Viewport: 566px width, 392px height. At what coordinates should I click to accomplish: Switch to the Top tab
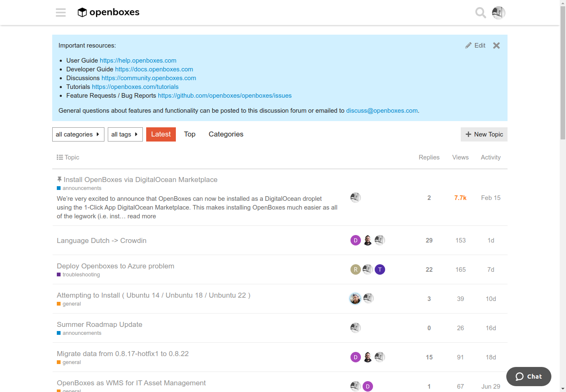[x=190, y=134]
